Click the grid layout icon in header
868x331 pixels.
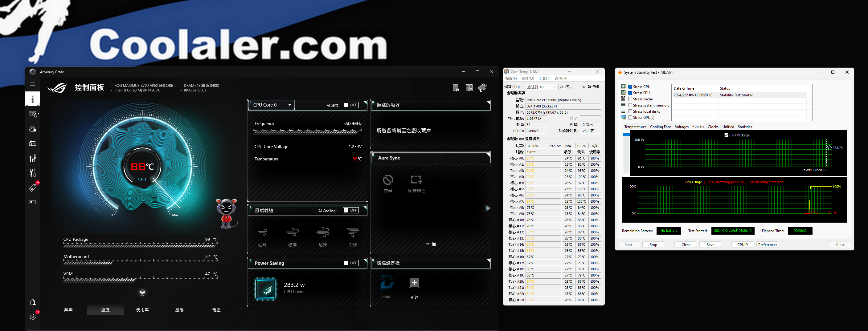pos(469,88)
